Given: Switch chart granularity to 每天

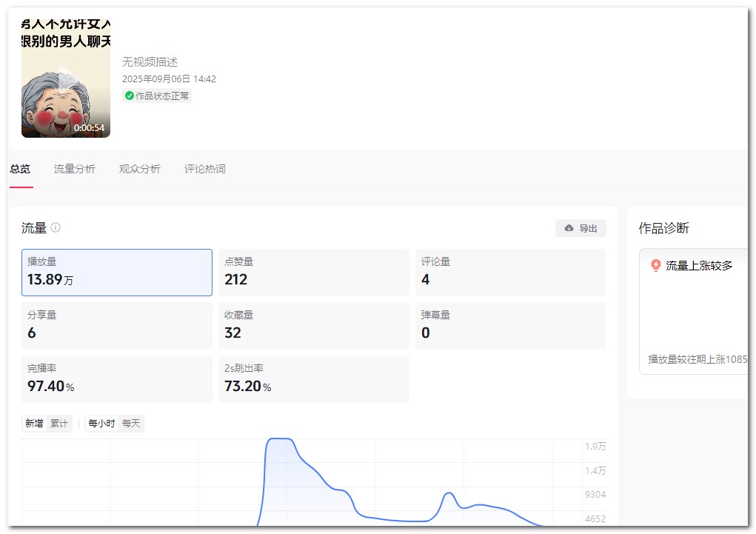Looking at the screenshot, I should pyautogui.click(x=131, y=424).
